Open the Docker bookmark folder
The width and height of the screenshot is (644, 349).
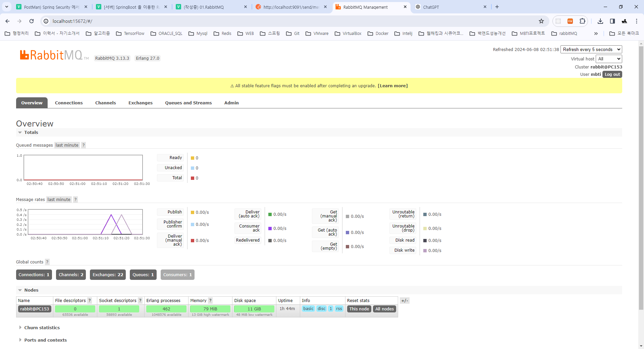378,33
